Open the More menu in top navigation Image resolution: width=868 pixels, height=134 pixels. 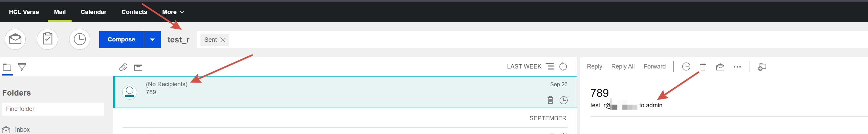pos(173,12)
